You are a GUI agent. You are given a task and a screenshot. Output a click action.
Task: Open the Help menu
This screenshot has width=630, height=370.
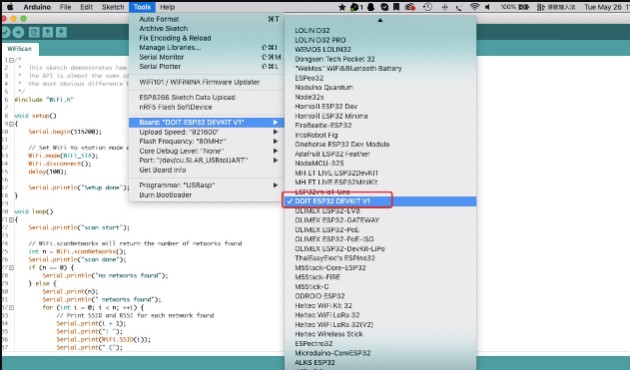pyautogui.click(x=167, y=7)
